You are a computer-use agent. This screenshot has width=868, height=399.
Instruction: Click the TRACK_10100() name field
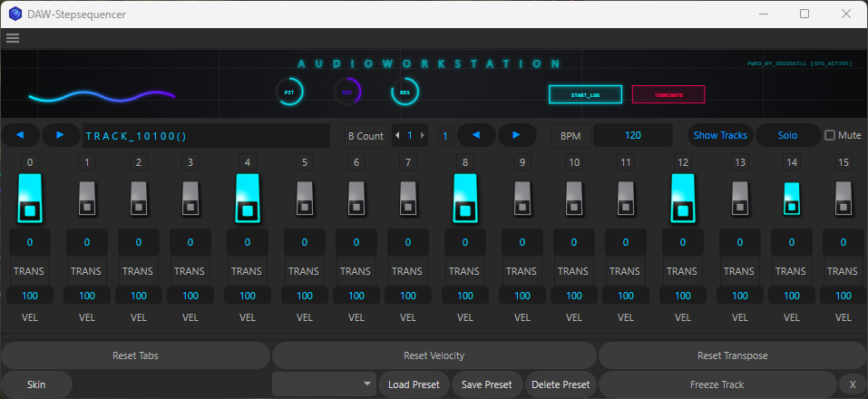(206, 136)
